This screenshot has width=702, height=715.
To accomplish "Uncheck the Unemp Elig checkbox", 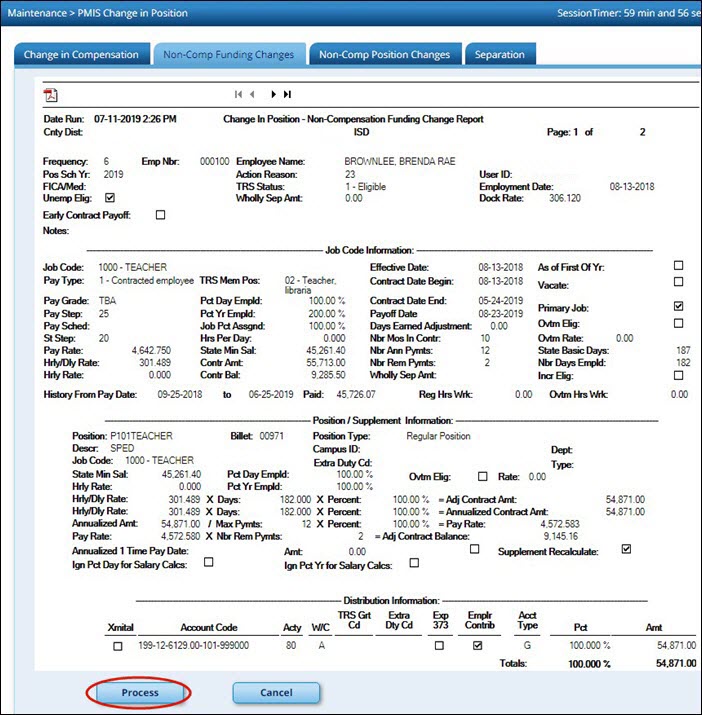I will tap(109, 198).
